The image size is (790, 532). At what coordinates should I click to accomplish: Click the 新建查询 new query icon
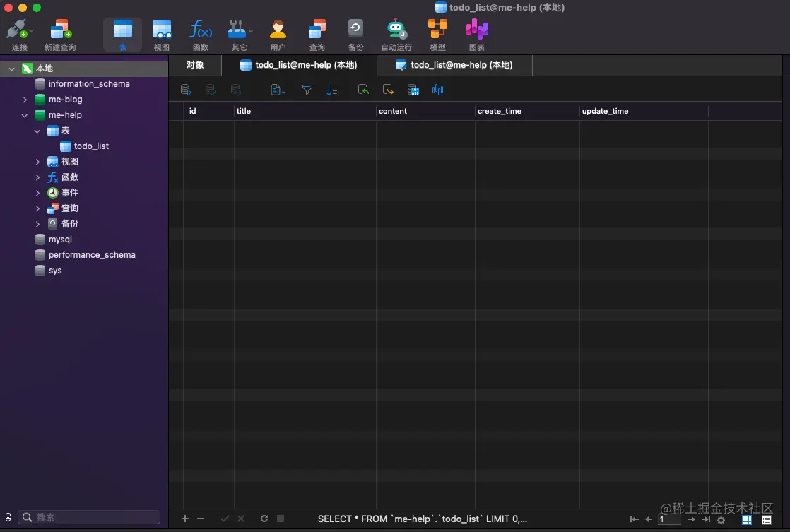pyautogui.click(x=60, y=34)
